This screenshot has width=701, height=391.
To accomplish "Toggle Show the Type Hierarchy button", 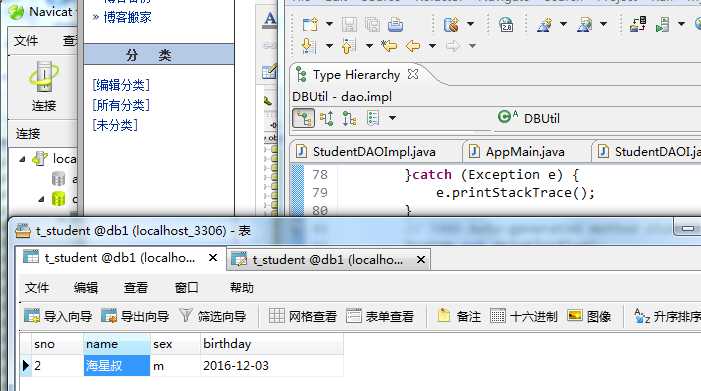I will coord(304,118).
